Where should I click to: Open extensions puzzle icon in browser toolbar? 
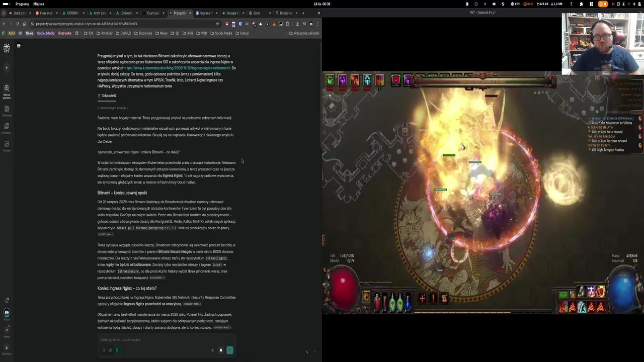click(x=287, y=24)
